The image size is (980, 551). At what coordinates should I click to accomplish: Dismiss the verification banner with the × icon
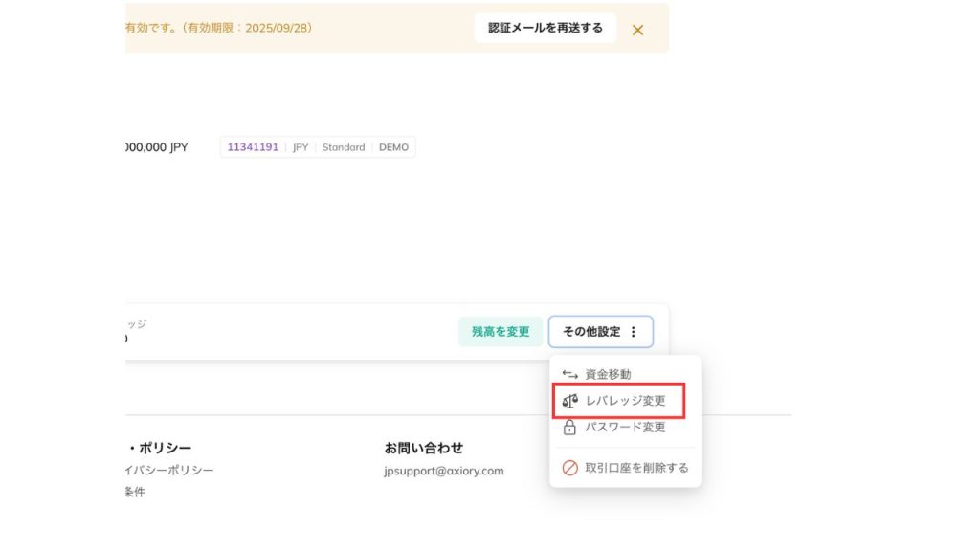point(639,29)
